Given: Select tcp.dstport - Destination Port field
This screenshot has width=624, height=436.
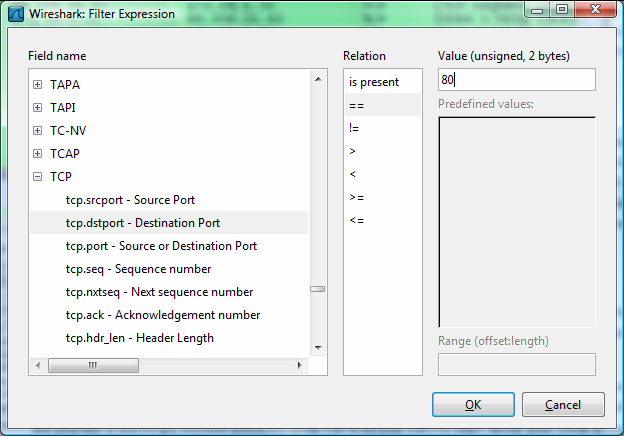Looking at the screenshot, I should tap(143, 223).
